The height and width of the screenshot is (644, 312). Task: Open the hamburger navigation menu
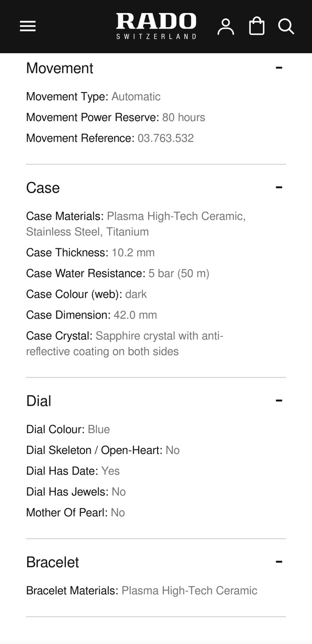coord(28,26)
